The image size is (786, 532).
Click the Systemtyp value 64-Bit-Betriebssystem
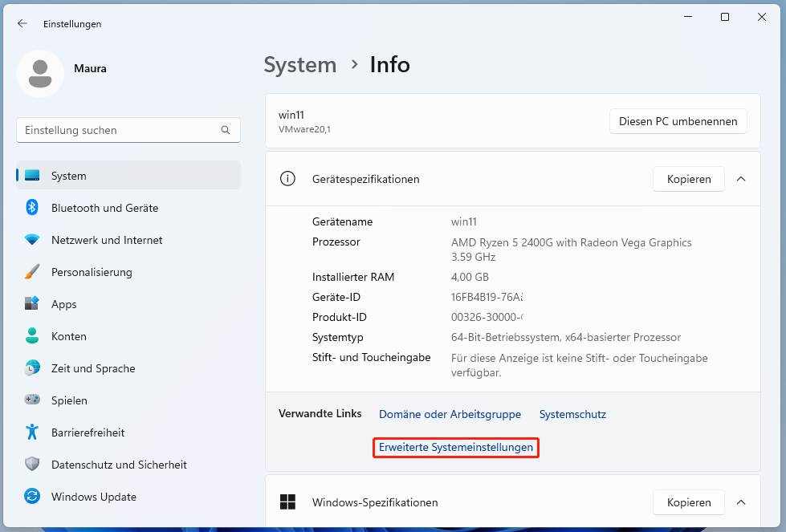point(566,337)
